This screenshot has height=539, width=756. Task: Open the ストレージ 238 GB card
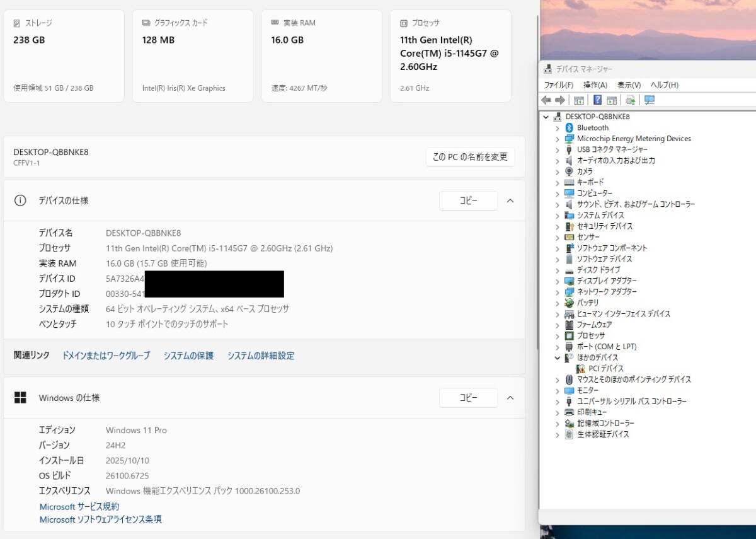click(x=64, y=56)
